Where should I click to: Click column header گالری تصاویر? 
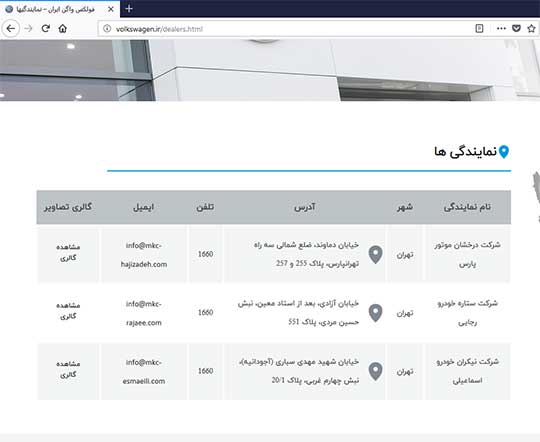pyautogui.click(x=68, y=207)
